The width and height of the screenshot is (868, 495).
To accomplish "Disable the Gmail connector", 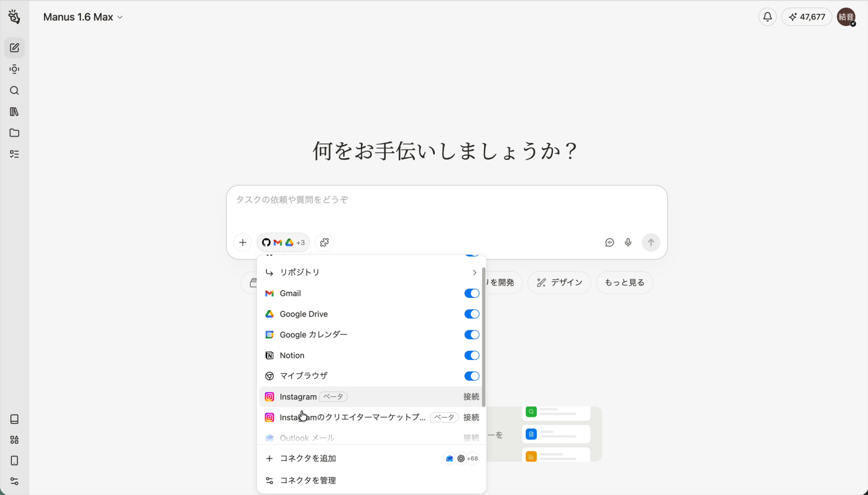I will click(x=471, y=293).
